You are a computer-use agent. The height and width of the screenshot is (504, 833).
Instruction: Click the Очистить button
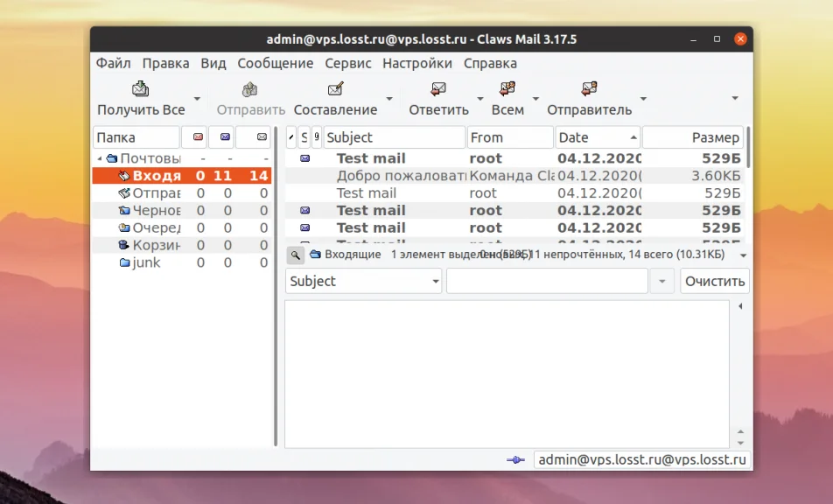click(x=715, y=281)
